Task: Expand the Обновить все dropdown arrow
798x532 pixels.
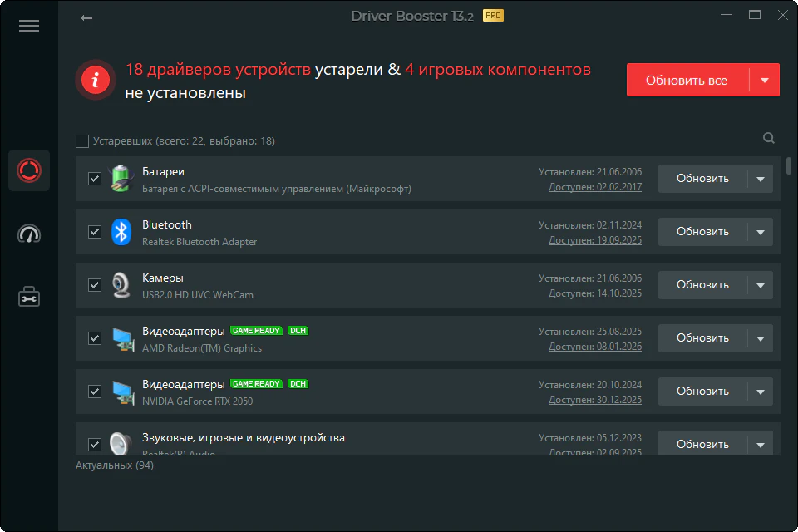Action: pyautogui.click(x=765, y=81)
